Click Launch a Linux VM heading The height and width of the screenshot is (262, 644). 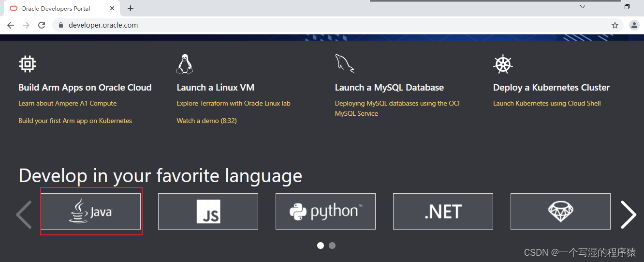pos(216,88)
